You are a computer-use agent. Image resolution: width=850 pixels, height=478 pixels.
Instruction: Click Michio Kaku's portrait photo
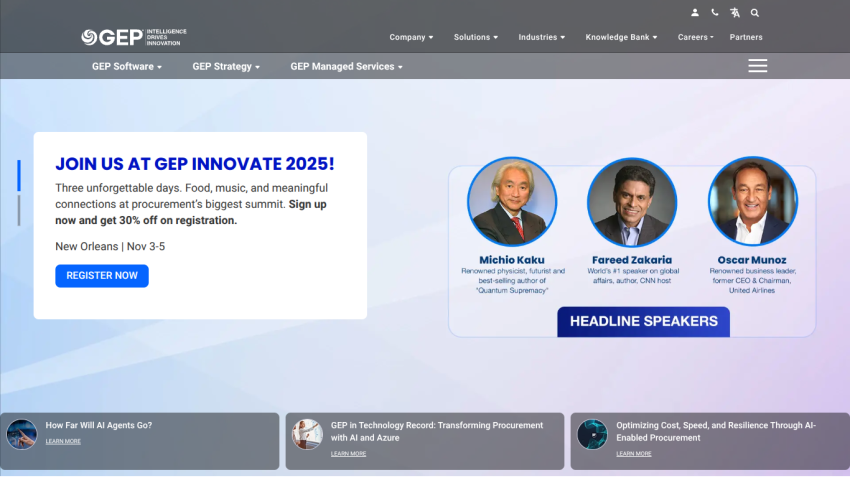512,202
